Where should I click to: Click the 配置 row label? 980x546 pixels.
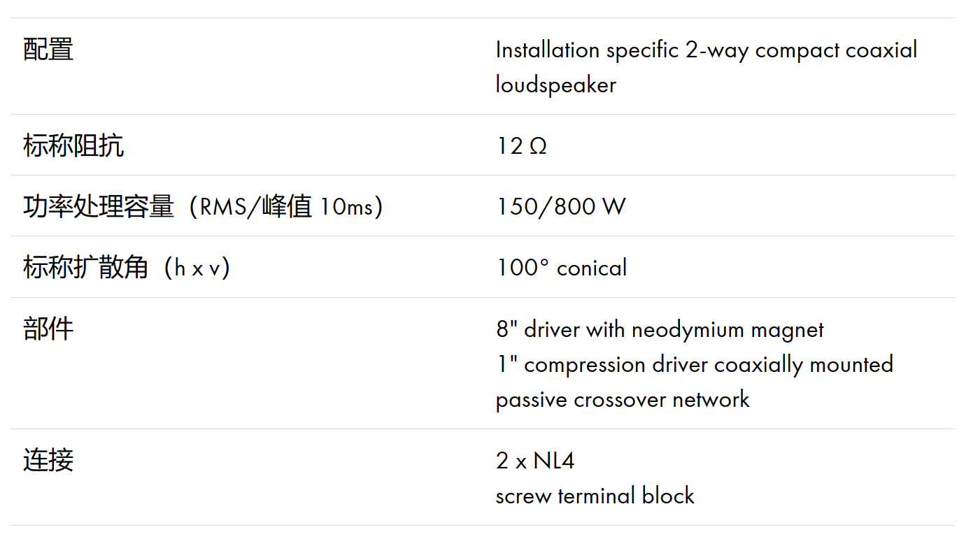coord(48,50)
